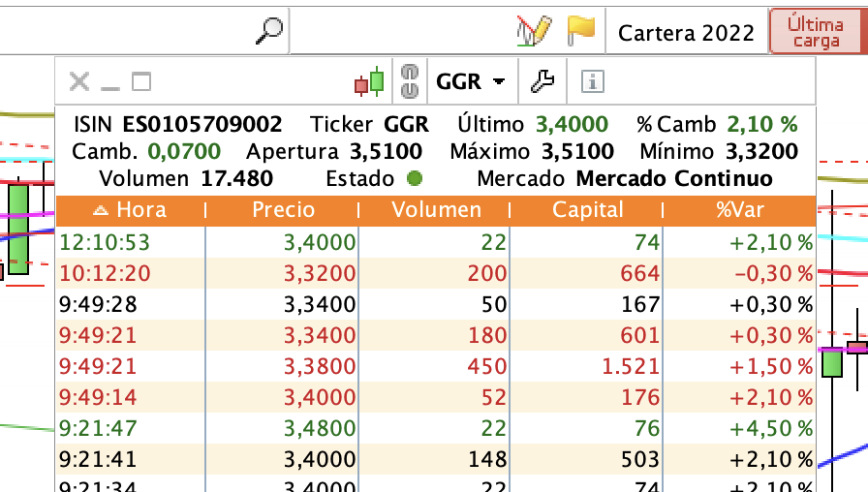Viewport: 868px width, 492px height.
Task: Select the 10:12:20 trade row
Action: 436,273
